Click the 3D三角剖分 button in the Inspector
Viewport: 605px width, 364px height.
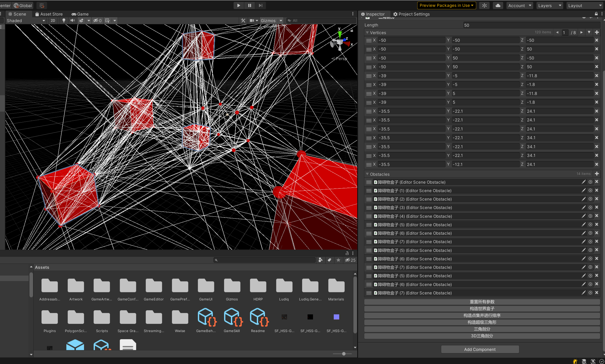(482, 336)
